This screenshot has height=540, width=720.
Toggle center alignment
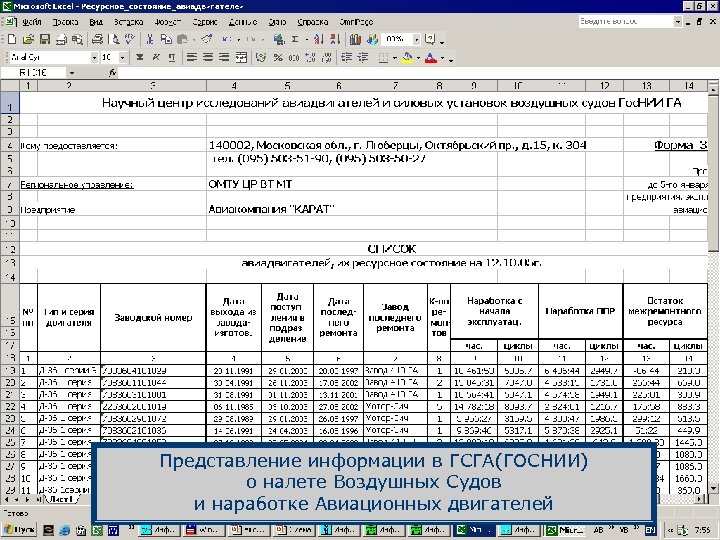(208, 57)
